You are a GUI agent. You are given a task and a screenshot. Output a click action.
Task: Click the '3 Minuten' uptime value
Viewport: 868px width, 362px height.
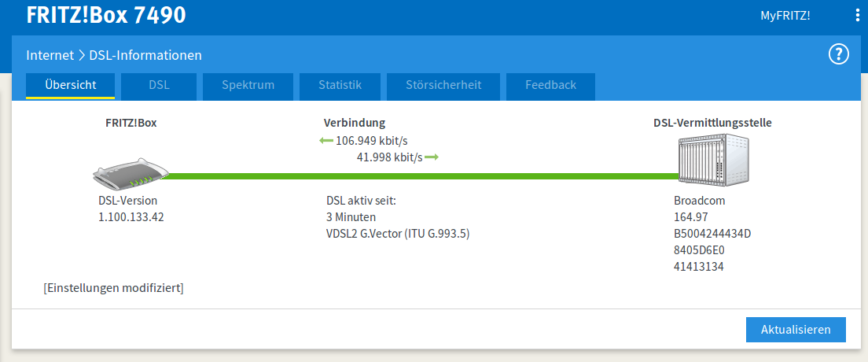(x=351, y=217)
